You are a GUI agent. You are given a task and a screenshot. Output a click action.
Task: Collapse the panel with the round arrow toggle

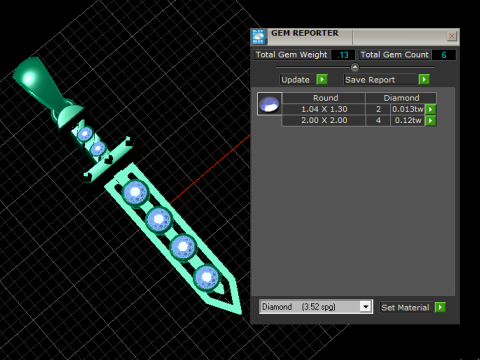(355, 67)
